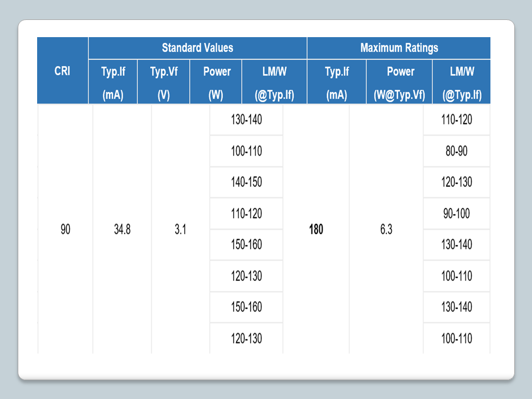Click the Typ.Vf (V) column header

[x=163, y=83]
